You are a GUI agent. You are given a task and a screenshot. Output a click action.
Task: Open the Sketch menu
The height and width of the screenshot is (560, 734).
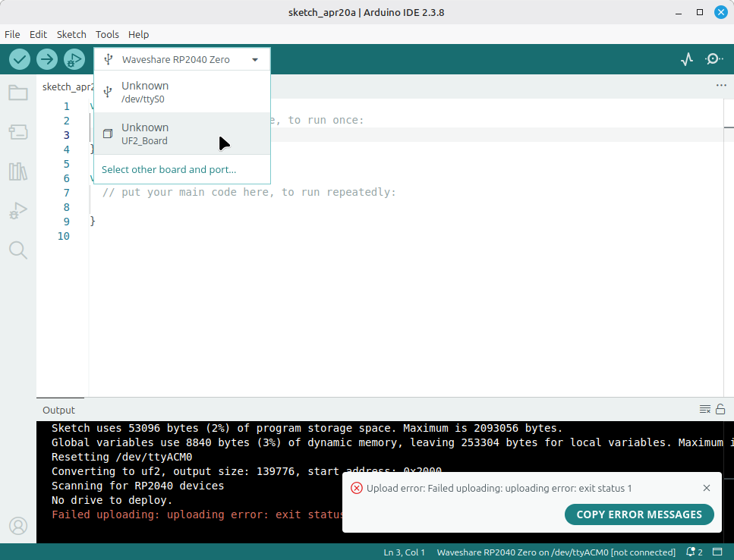[71, 35]
